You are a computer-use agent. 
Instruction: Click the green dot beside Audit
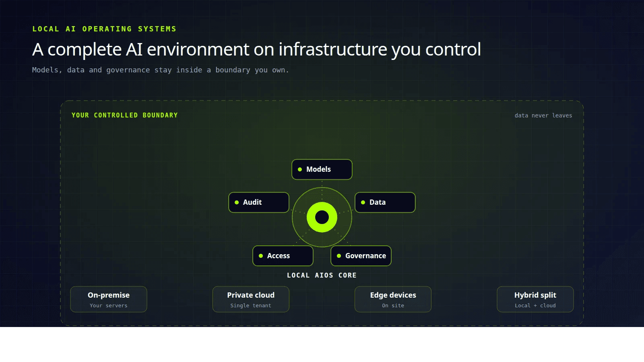click(x=237, y=202)
